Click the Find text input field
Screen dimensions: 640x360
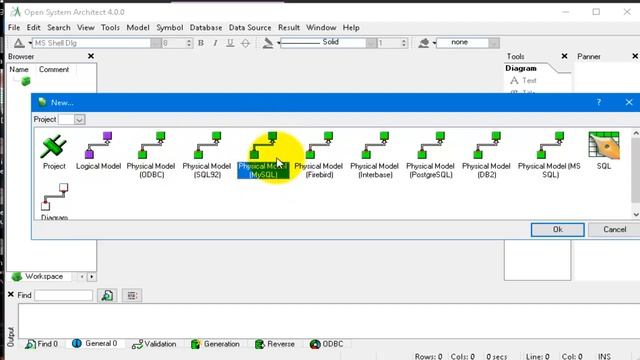point(64,296)
